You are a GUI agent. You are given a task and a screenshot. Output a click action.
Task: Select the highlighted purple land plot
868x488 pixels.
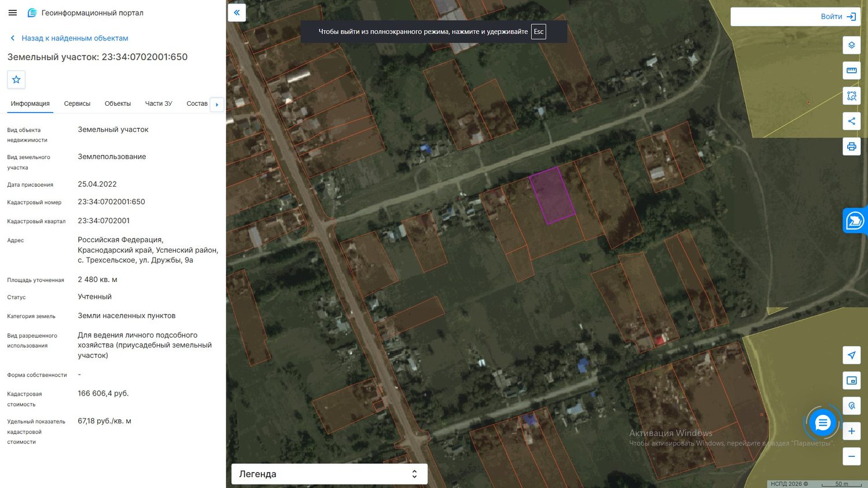click(552, 195)
